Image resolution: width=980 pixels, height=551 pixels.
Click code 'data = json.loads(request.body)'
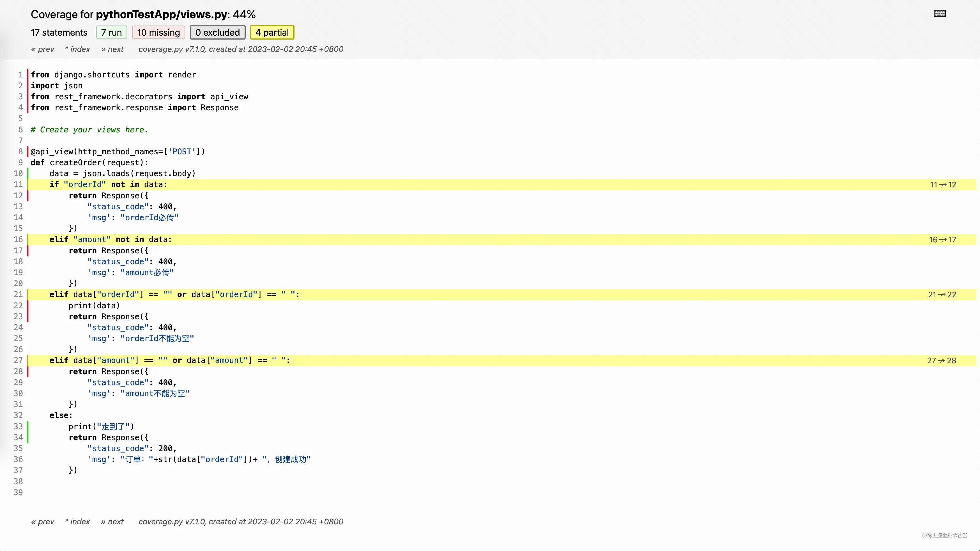click(123, 173)
